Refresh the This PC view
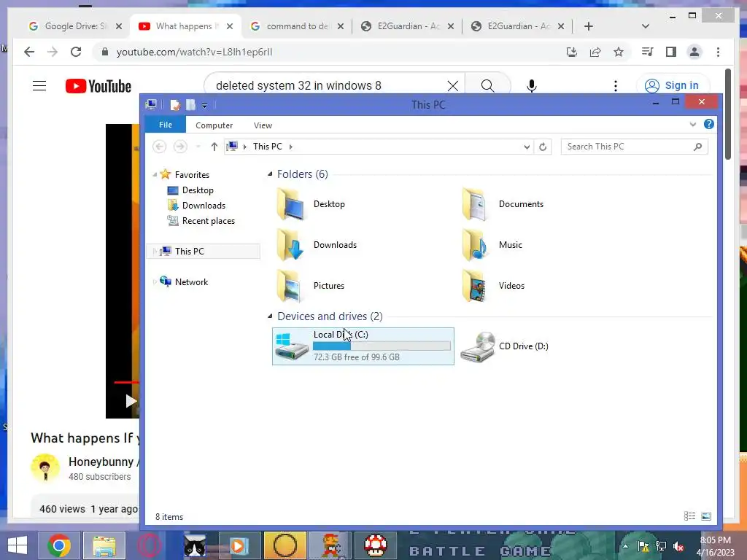747x560 pixels. [x=543, y=147]
